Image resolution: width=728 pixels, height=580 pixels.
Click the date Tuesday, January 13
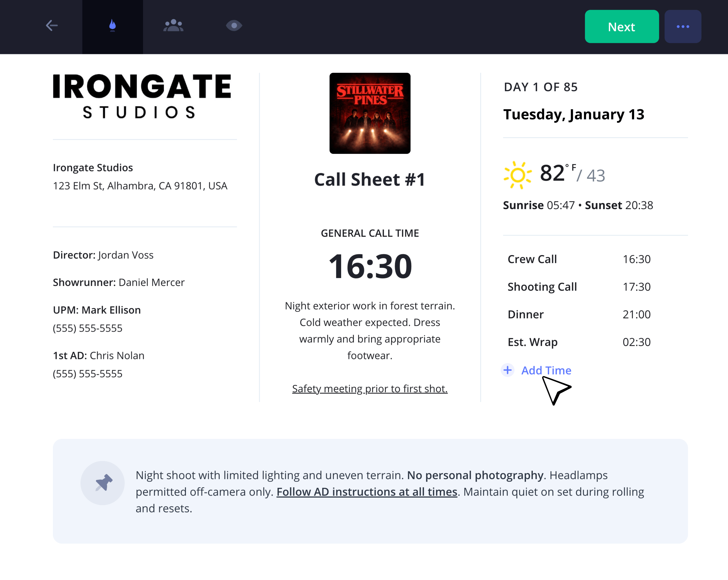574,115
